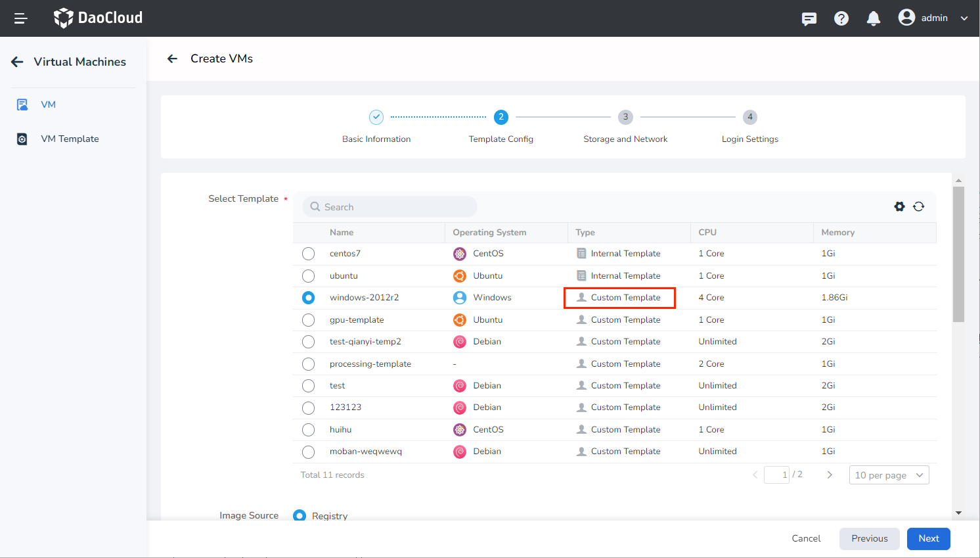980x558 pixels.
Task: Click the template Search input field
Action: click(x=389, y=206)
